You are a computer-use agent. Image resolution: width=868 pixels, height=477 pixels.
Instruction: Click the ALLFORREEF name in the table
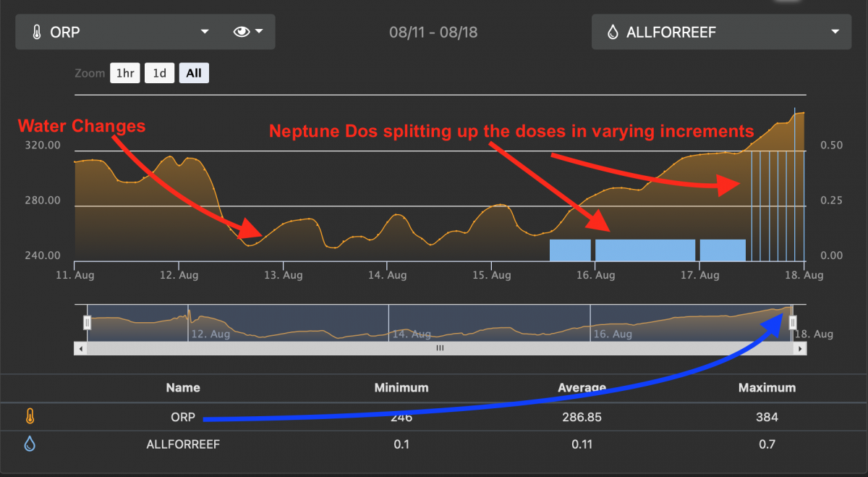[x=183, y=444]
